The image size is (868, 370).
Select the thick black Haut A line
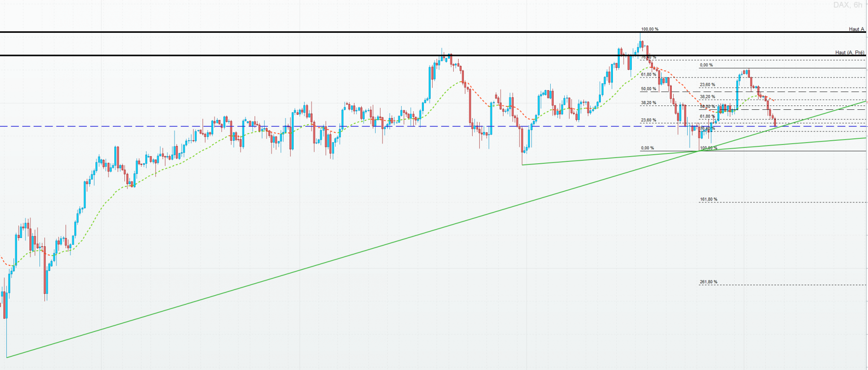point(433,32)
